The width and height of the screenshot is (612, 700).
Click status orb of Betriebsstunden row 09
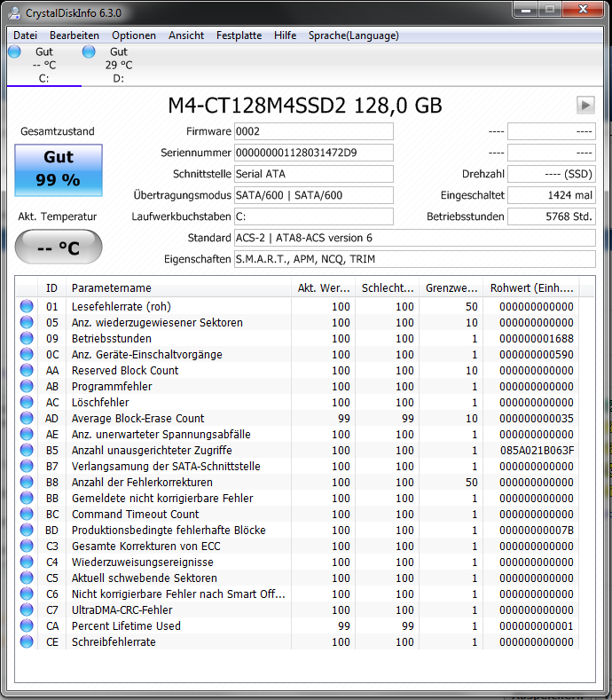pyautogui.click(x=27, y=338)
